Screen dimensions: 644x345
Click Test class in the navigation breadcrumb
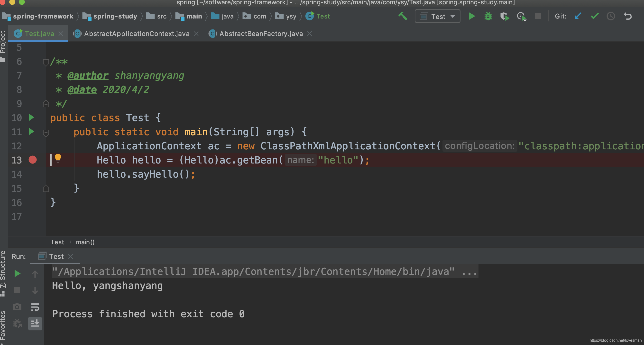(318, 16)
